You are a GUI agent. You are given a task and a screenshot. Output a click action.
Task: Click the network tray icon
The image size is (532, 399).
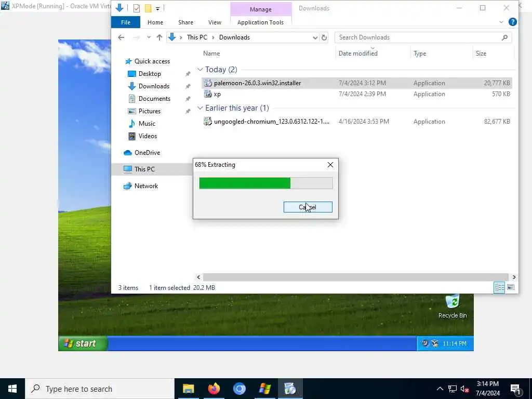click(453, 389)
